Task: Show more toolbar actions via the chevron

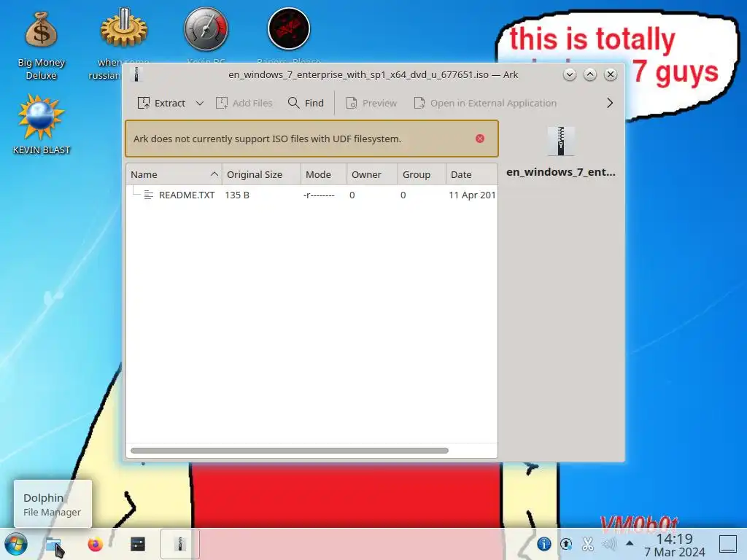Action: (x=610, y=103)
